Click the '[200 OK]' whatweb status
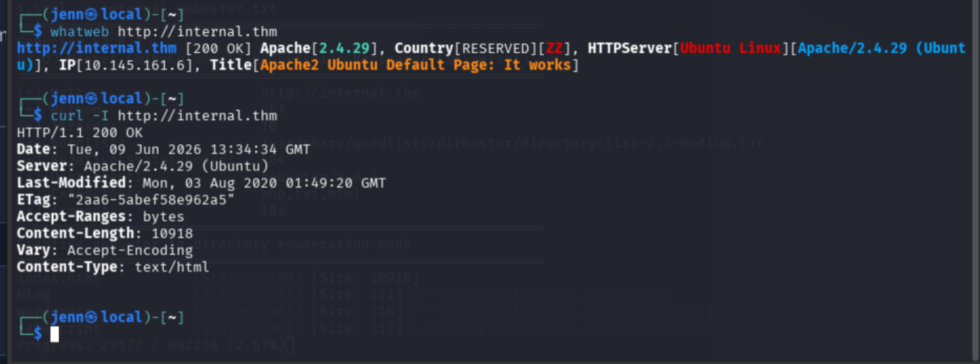Viewport: 980px width, 364px height. point(219,48)
